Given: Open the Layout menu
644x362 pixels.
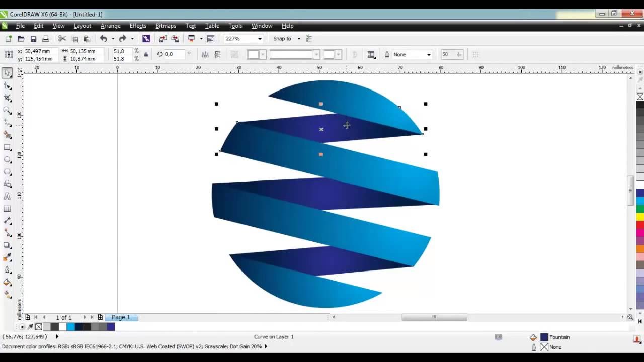Looking at the screenshot, I should click(x=83, y=26).
